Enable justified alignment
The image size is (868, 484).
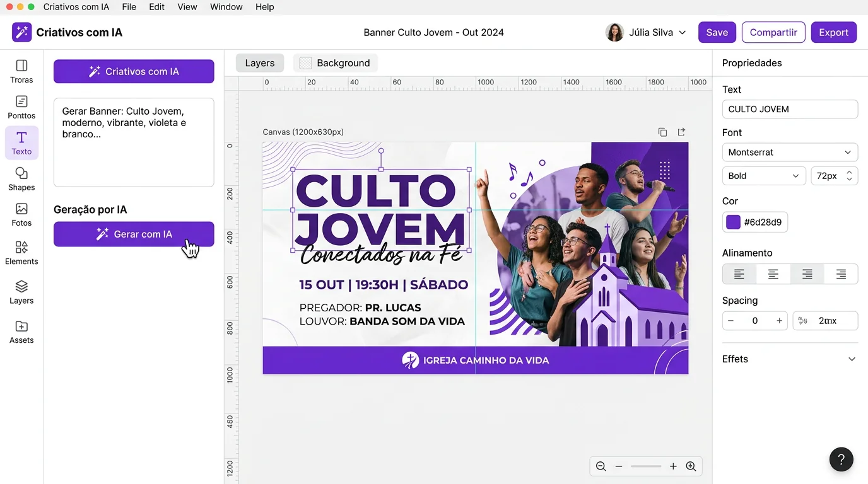(841, 274)
